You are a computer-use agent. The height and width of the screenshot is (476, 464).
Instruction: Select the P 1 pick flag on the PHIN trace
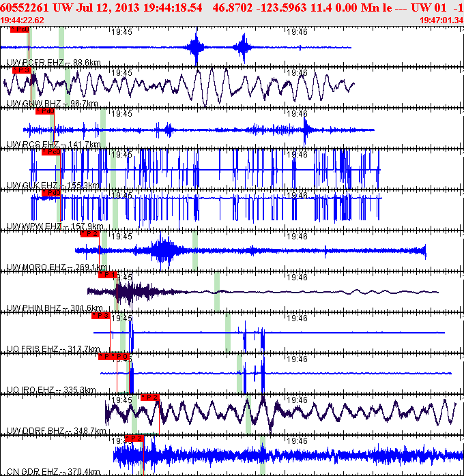108,275
